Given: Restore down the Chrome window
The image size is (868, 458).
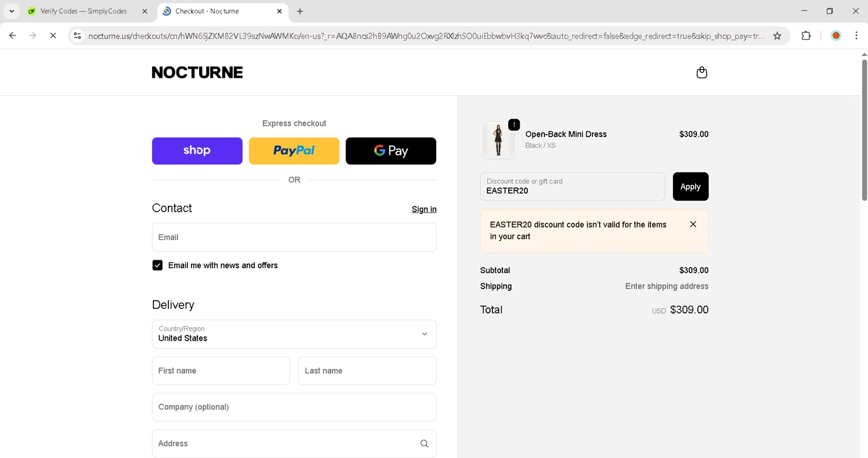Looking at the screenshot, I should coord(830,11).
